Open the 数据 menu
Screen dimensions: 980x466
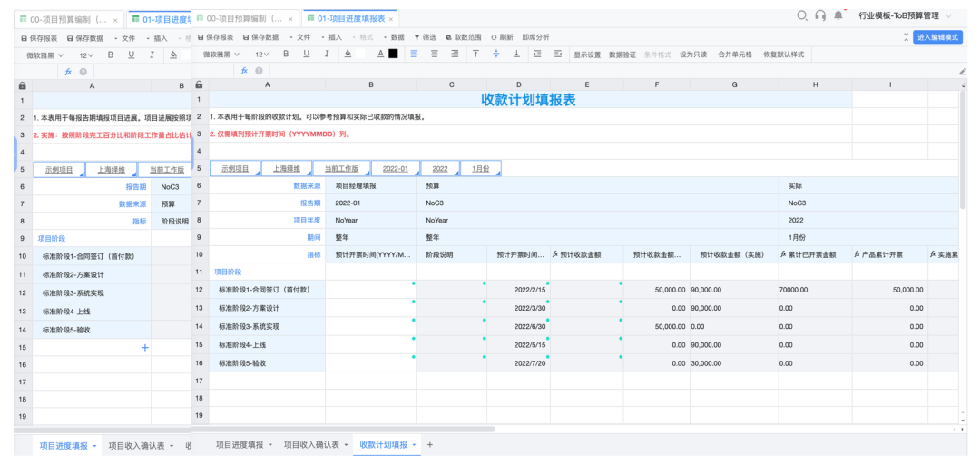(394, 37)
